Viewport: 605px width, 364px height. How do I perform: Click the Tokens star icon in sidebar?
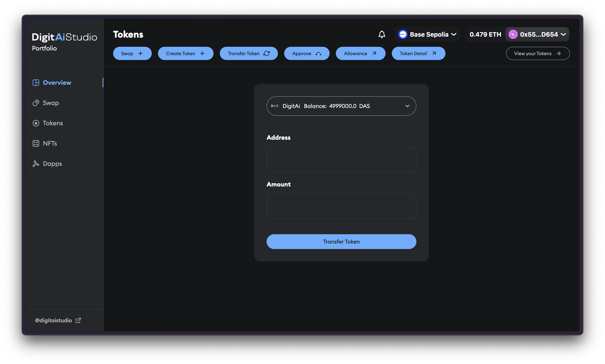(x=36, y=123)
